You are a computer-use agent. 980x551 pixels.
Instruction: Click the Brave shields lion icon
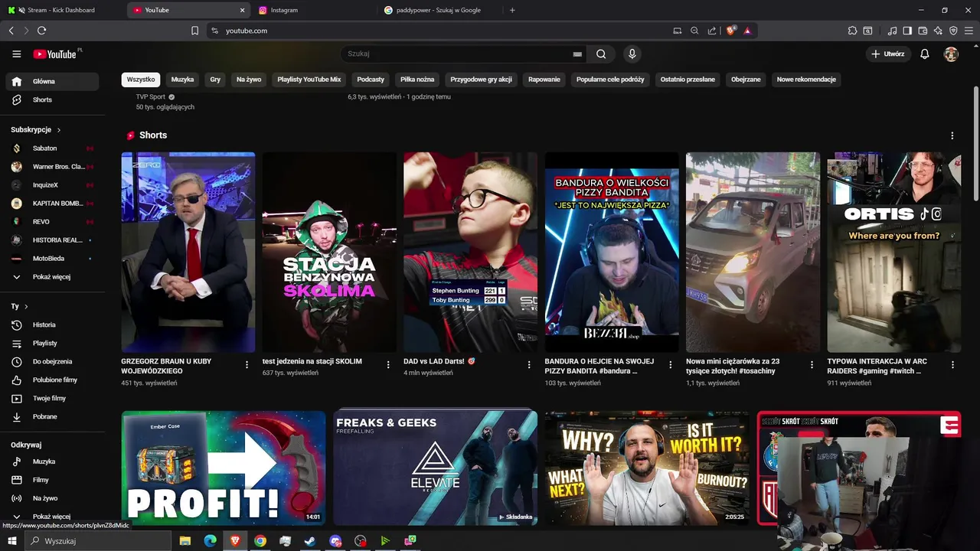[x=730, y=31]
